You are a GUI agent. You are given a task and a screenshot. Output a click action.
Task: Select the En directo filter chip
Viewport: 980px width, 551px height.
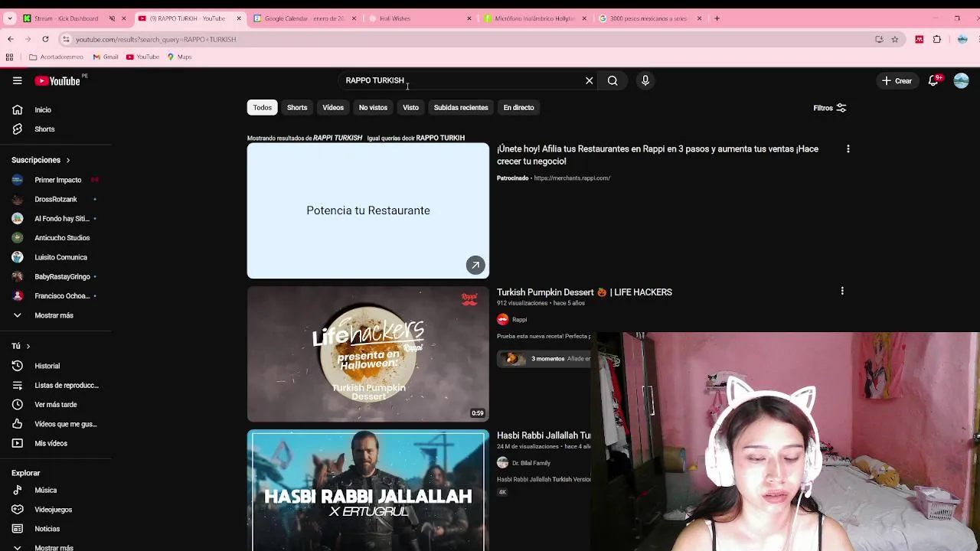518,108
